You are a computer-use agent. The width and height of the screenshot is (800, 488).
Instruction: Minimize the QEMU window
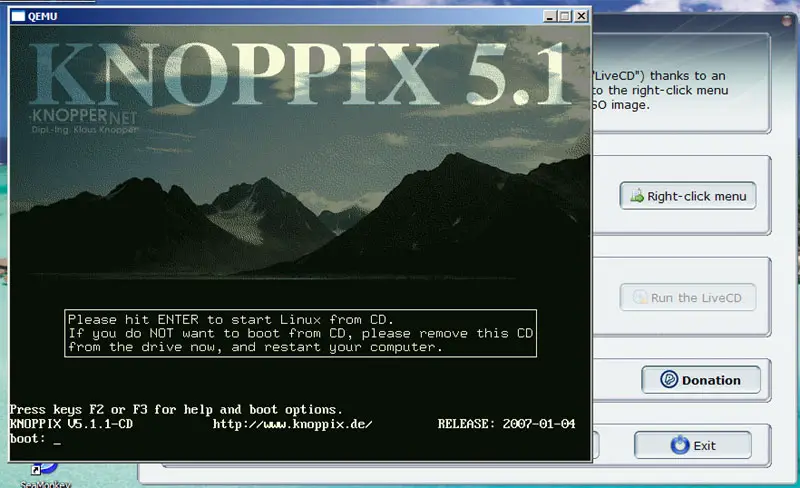549,16
